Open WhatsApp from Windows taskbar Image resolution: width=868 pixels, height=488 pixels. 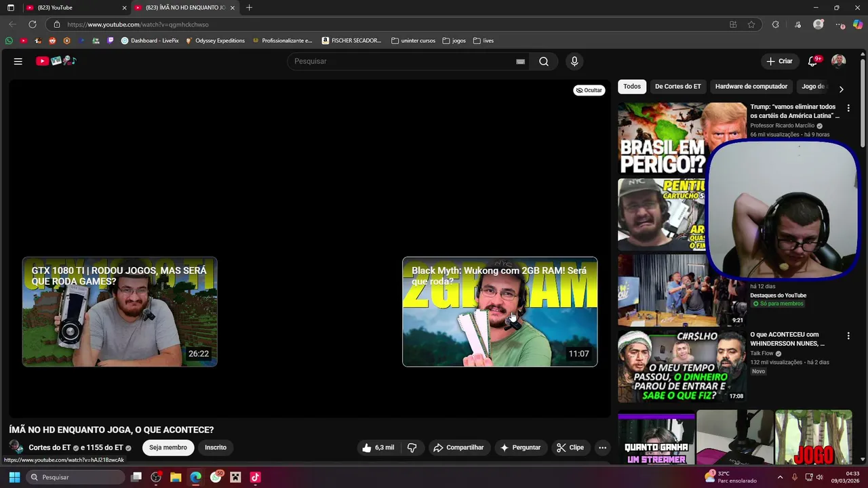tap(216, 477)
